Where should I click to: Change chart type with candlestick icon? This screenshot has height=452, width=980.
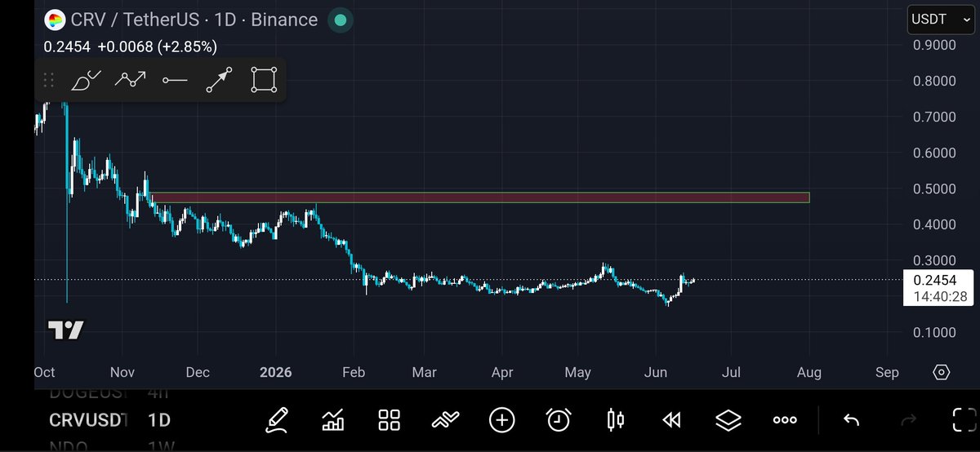(x=615, y=420)
